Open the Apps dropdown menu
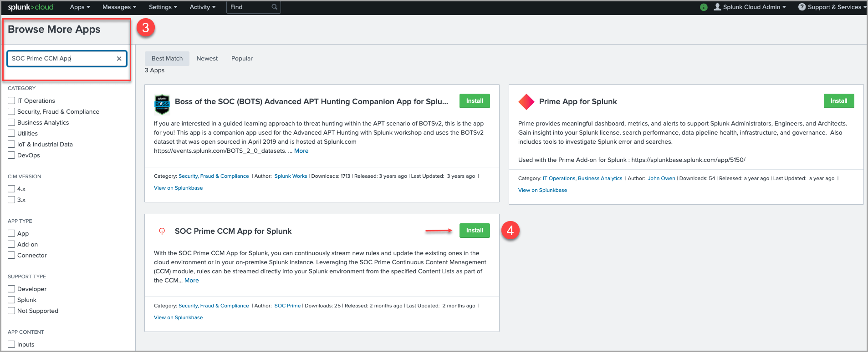The height and width of the screenshot is (352, 868). 80,7
